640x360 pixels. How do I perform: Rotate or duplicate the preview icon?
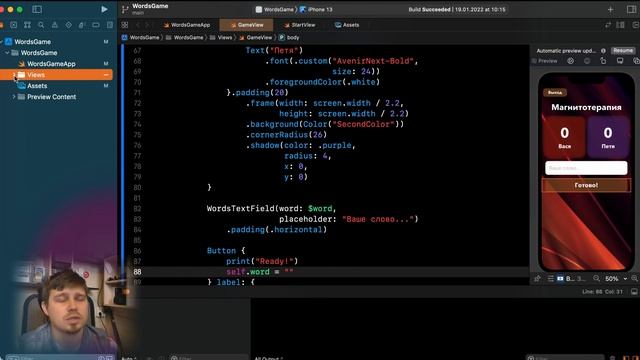click(603, 61)
